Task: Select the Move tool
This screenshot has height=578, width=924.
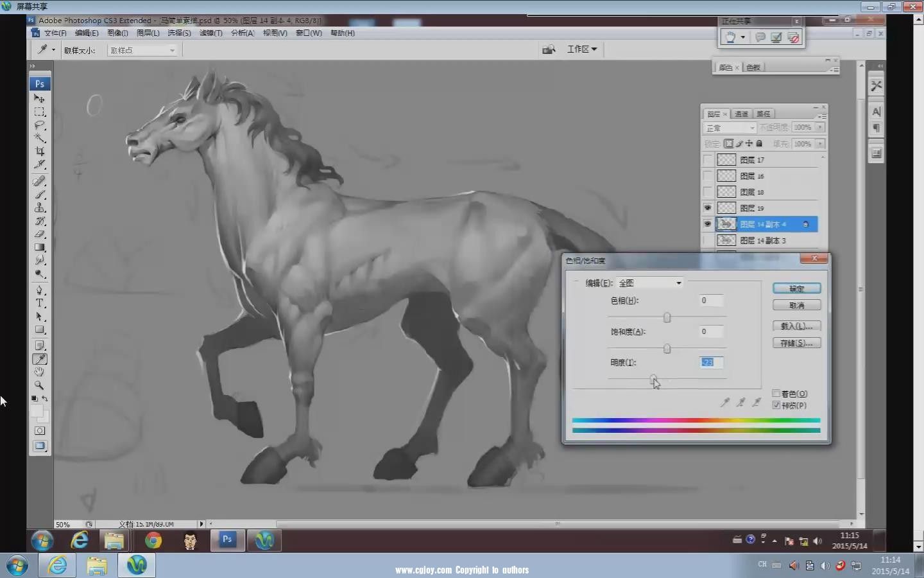Action: click(39, 98)
